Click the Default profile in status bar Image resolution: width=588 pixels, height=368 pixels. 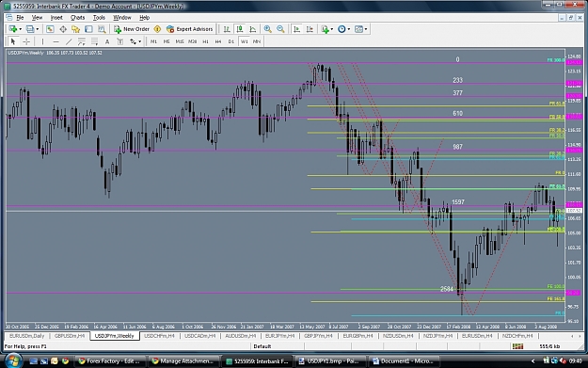click(x=262, y=346)
